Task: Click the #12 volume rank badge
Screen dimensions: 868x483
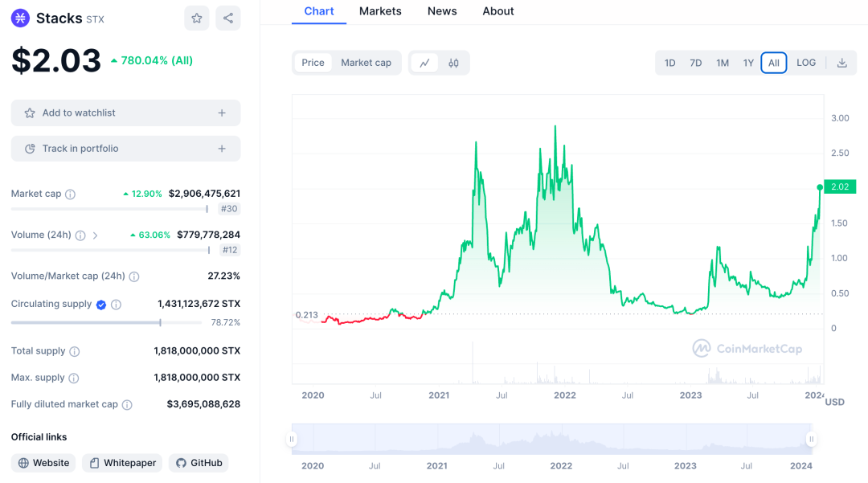Action: pos(230,250)
